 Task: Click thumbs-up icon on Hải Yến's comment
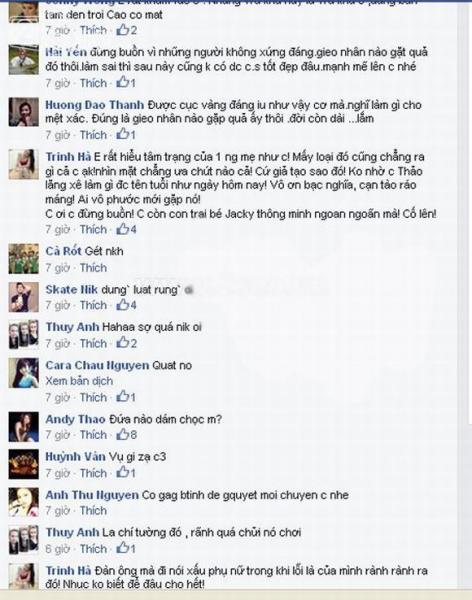(122, 82)
